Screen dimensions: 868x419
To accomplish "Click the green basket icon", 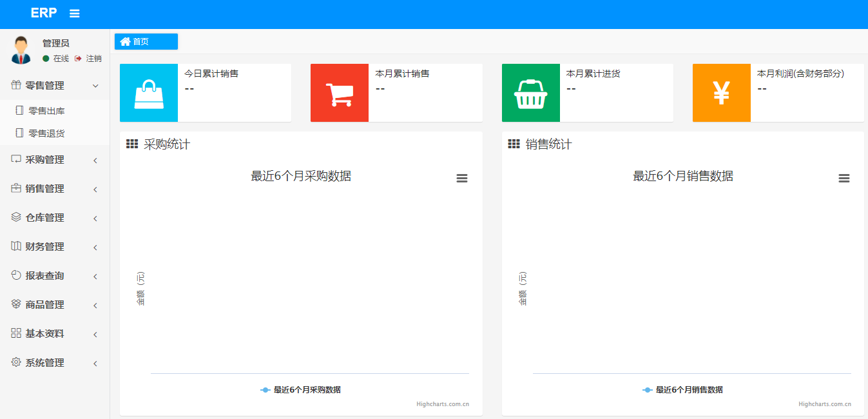I will tap(530, 93).
